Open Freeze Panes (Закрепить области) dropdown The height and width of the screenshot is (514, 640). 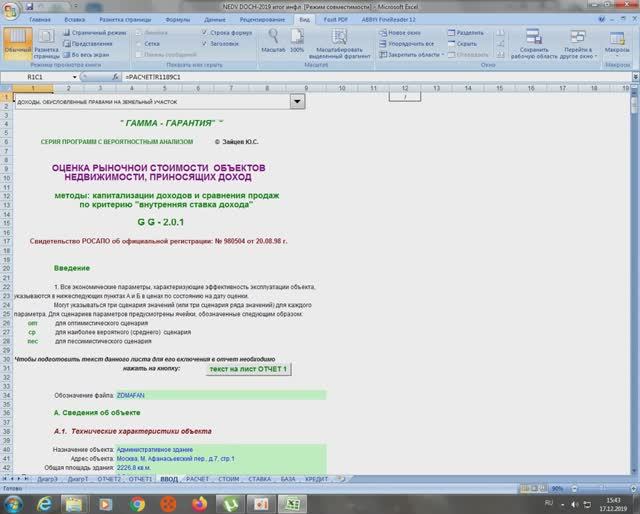point(411,54)
